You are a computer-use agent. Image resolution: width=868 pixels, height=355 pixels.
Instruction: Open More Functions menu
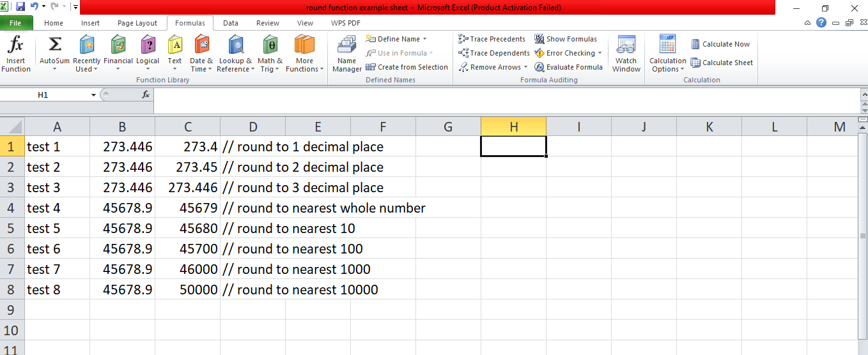(305, 54)
